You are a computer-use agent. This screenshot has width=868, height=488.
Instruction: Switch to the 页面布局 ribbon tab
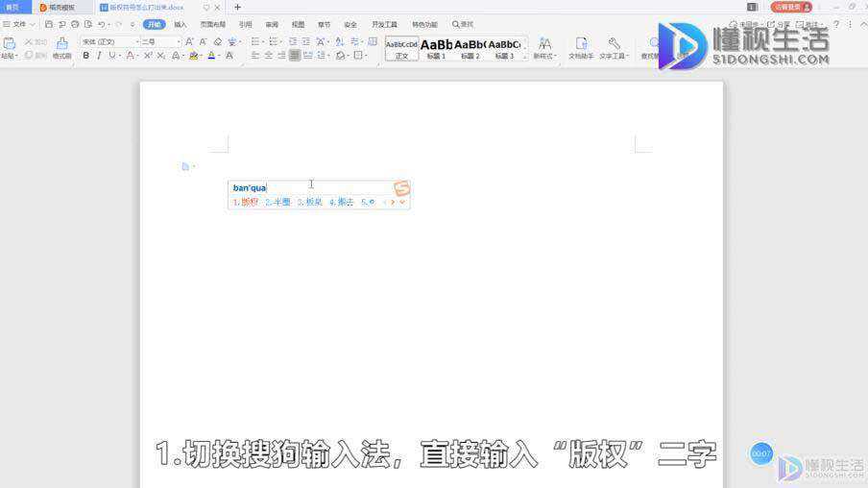pos(212,24)
